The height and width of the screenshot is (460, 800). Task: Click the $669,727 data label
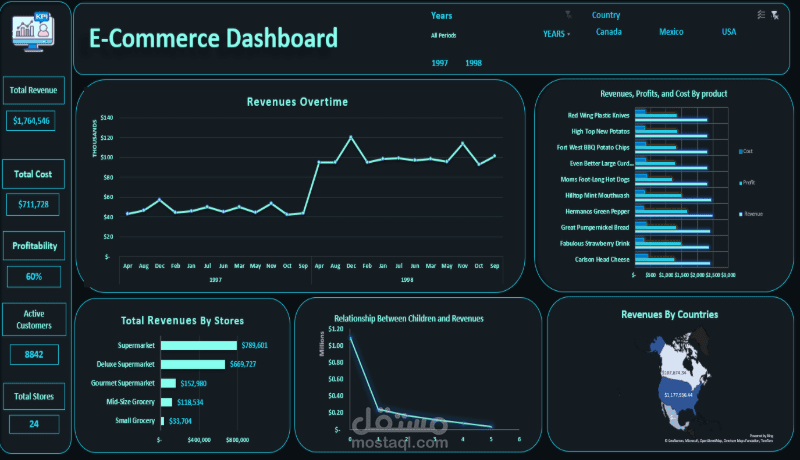(243, 364)
